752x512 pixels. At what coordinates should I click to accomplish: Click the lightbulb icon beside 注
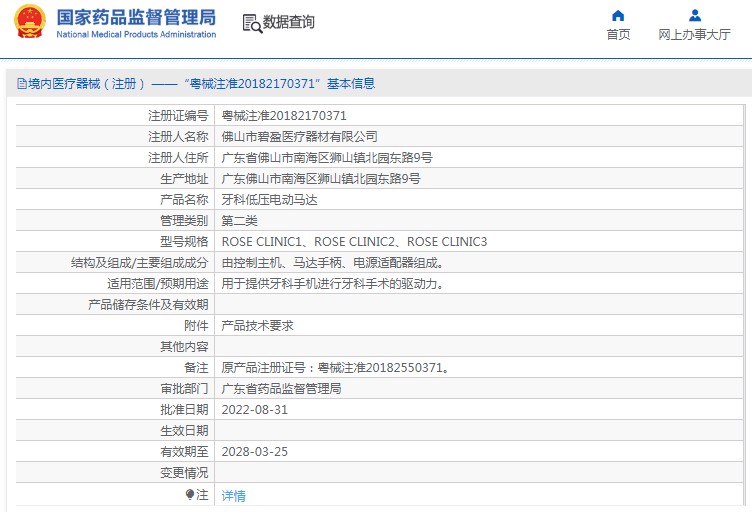pos(190,494)
